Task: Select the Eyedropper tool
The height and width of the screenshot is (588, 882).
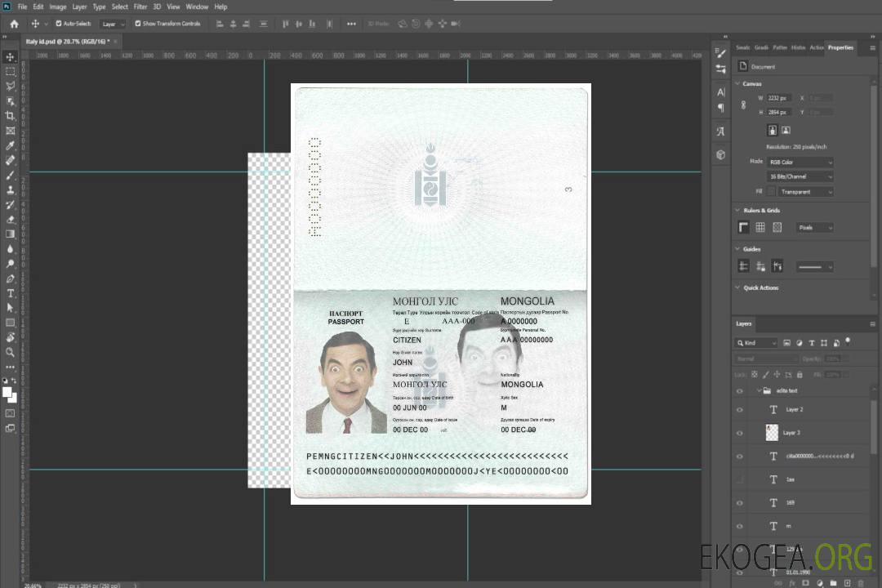Action: point(10,145)
